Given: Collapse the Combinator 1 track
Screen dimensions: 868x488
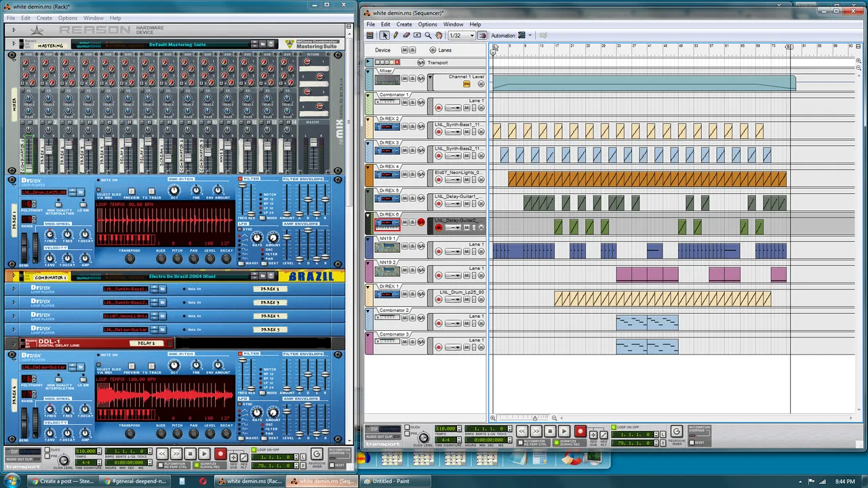Looking at the screenshot, I should (369, 95).
